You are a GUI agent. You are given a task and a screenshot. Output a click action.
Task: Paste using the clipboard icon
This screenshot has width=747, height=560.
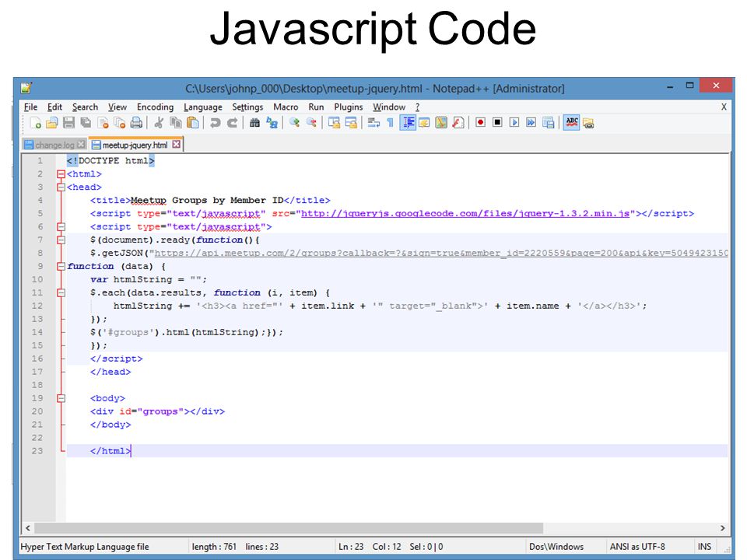(192, 123)
